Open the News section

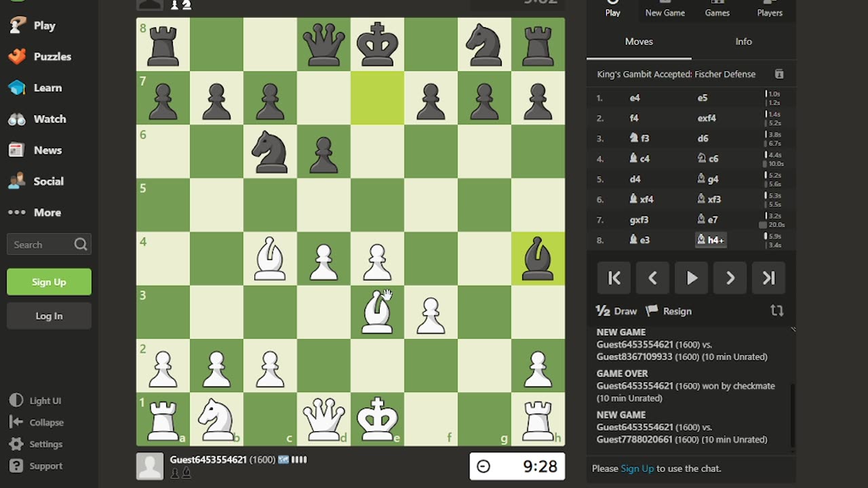click(x=35, y=150)
